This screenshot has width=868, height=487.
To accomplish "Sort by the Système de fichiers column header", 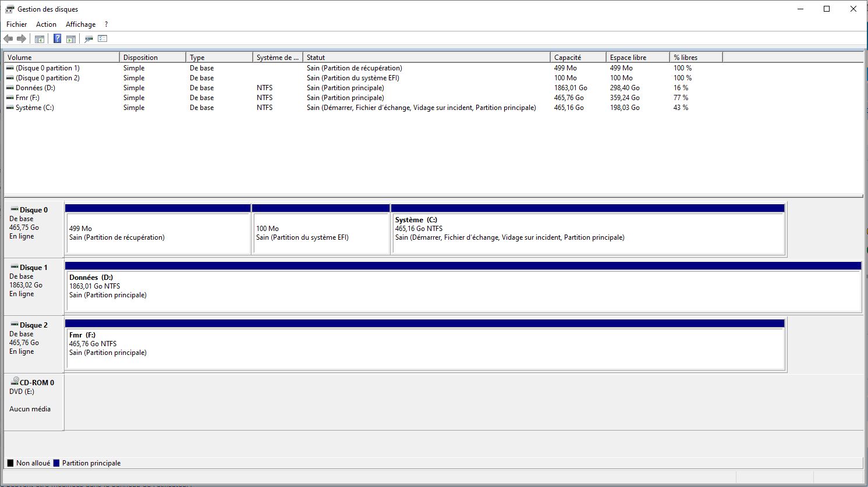I will (278, 58).
